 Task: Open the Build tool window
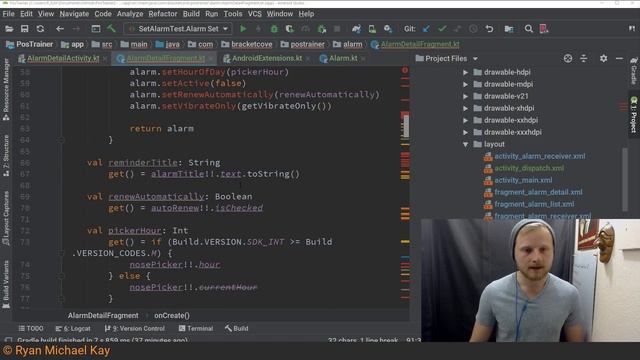pyautogui.click(x=237, y=328)
